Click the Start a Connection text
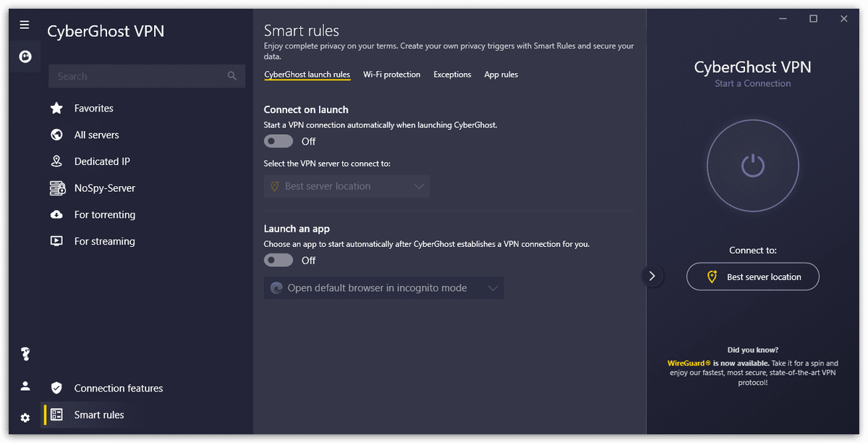Image resolution: width=868 pixels, height=443 pixels. [x=753, y=83]
